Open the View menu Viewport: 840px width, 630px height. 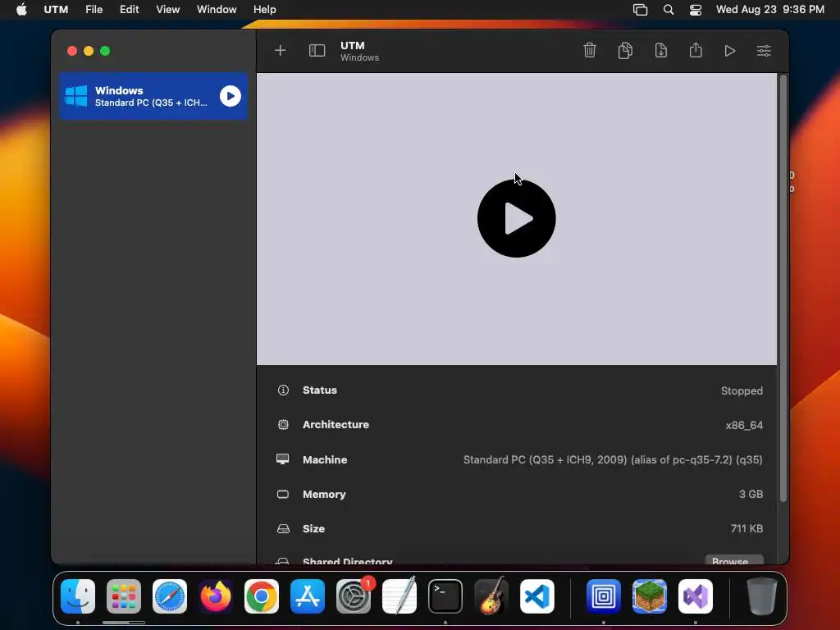click(167, 10)
